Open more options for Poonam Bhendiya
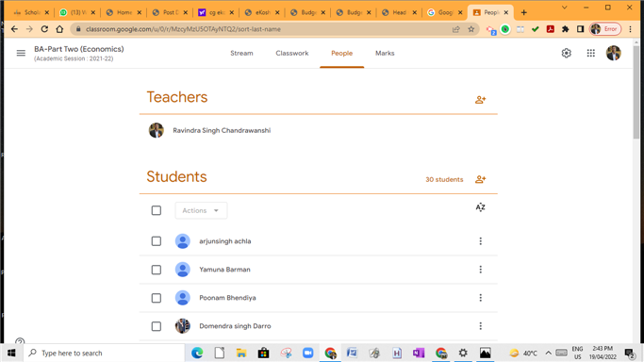This screenshot has width=644, height=362. [x=480, y=298]
